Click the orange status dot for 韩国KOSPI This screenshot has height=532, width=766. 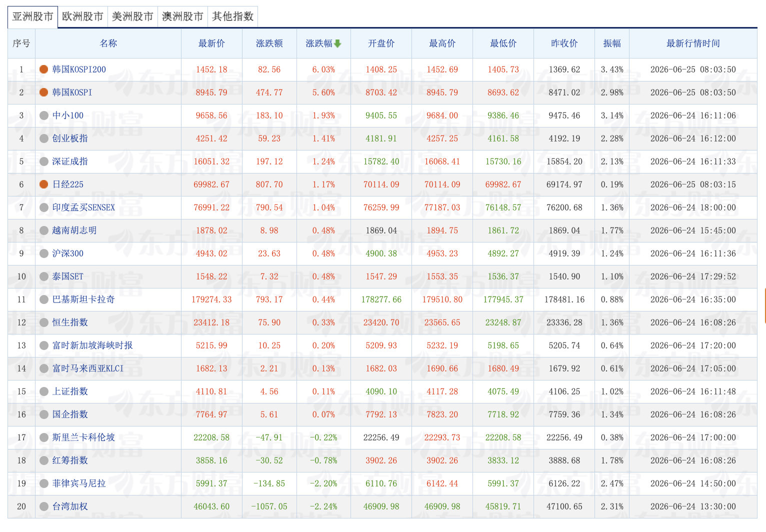[x=43, y=92]
